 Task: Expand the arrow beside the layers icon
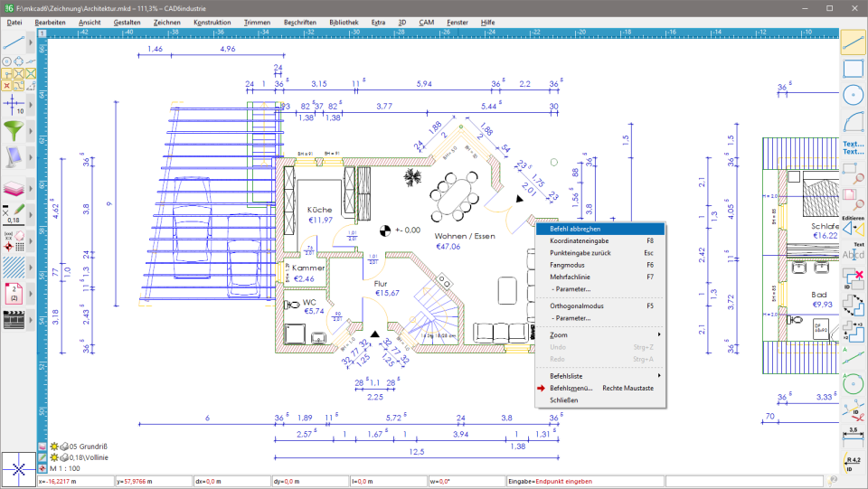pyautogui.click(x=31, y=188)
